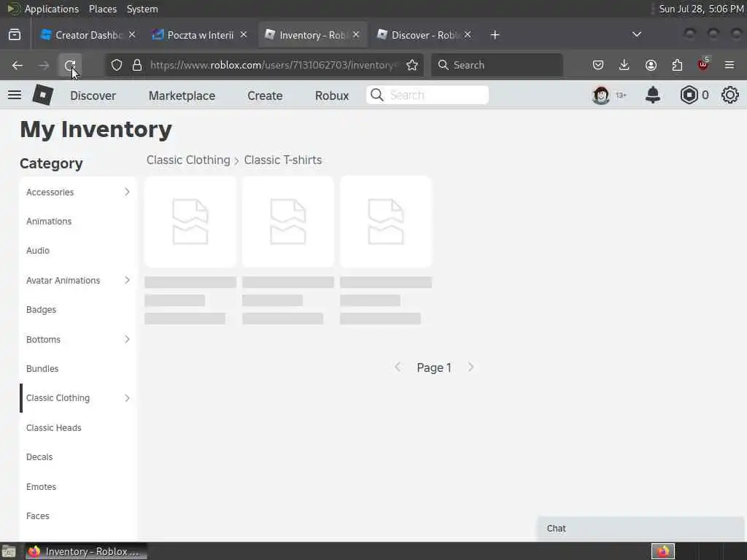
Task: Click the clock Sun Jul 28, 5:06 PM
Action: [x=701, y=9]
